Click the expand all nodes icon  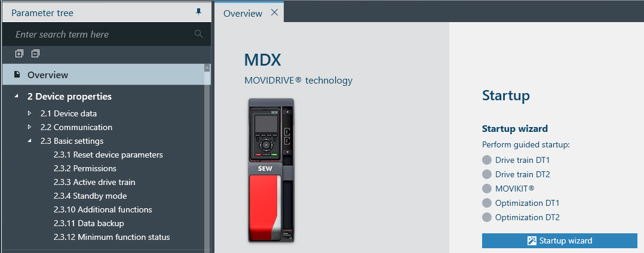[19, 54]
